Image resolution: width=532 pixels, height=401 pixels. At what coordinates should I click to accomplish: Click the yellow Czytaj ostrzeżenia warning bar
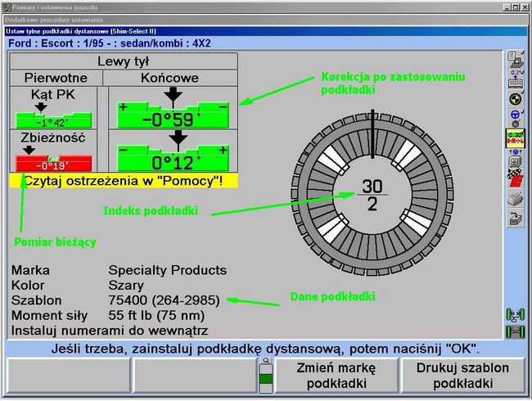click(x=123, y=181)
